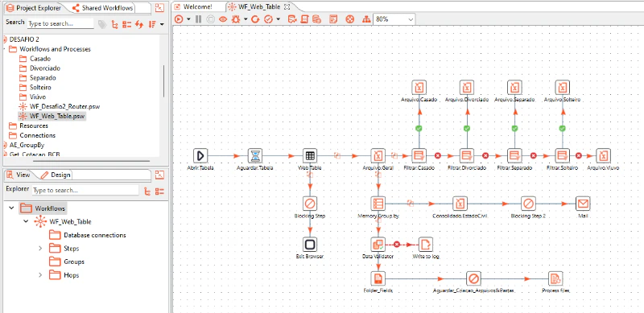Select the Process files step
The image size is (644, 313).
(x=555, y=278)
